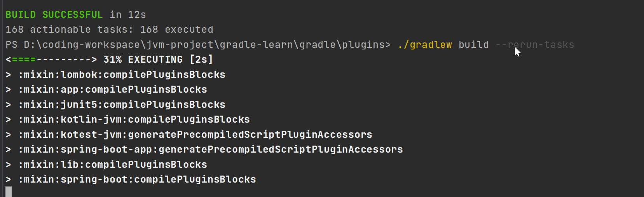Click the terminal block cursor at bottom
The image size is (644, 197).
(9, 192)
